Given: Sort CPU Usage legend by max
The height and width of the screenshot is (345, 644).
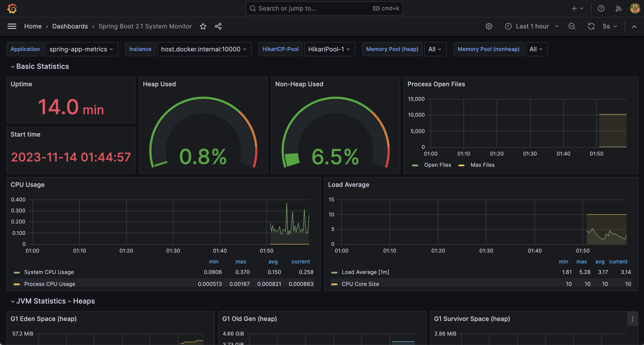Looking at the screenshot, I should point(241,261).
